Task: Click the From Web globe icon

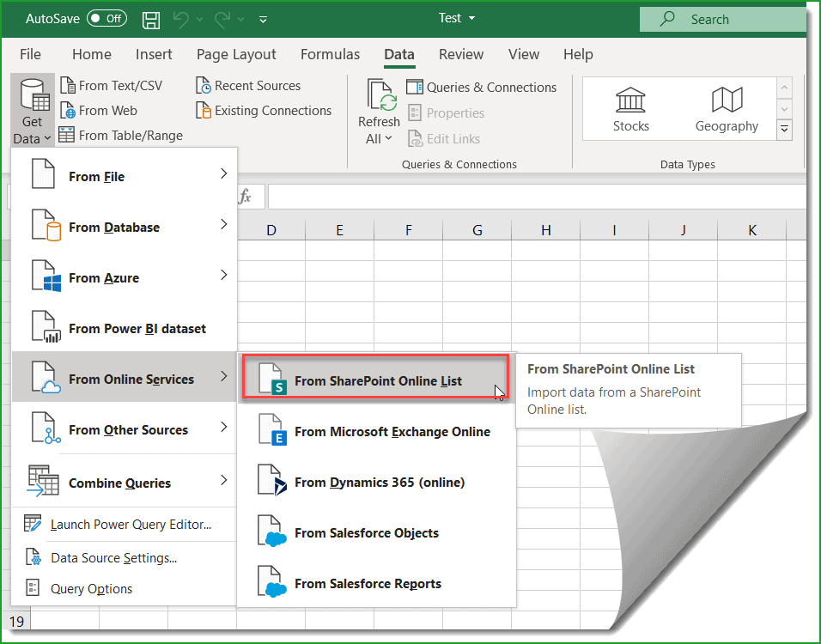Action: coord(68,111)
